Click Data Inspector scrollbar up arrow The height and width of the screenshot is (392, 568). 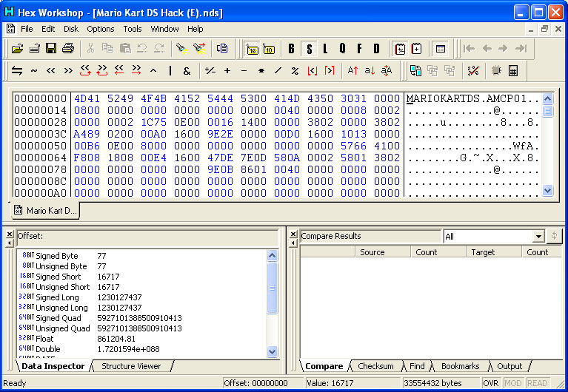[272, 256]
